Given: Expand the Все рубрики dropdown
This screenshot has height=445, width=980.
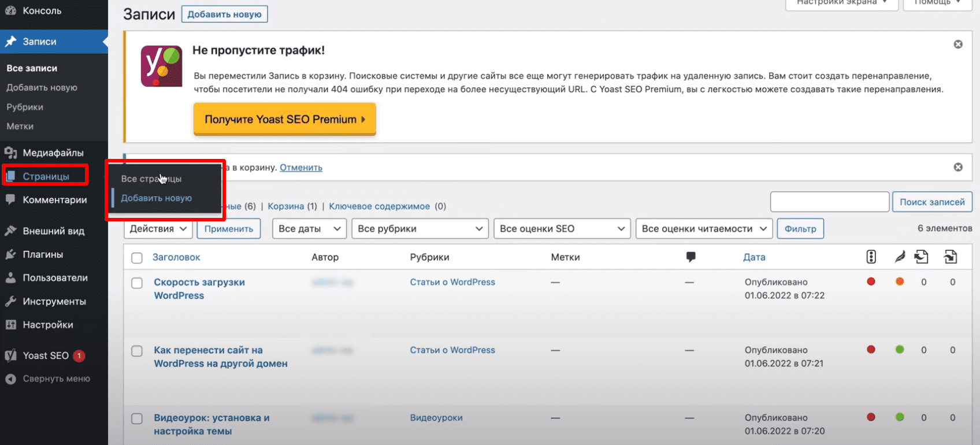Looking at the screenshot, I should coord(420,229).
